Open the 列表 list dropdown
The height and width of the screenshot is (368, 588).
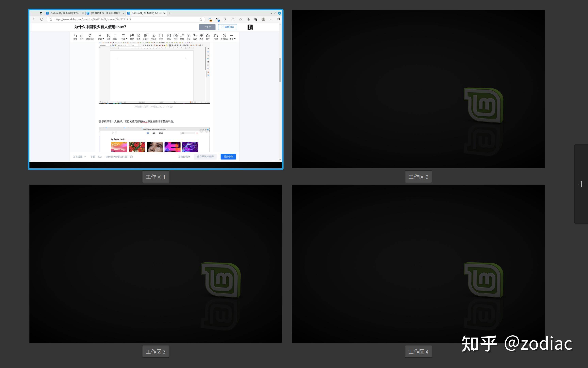click(124, 37)
